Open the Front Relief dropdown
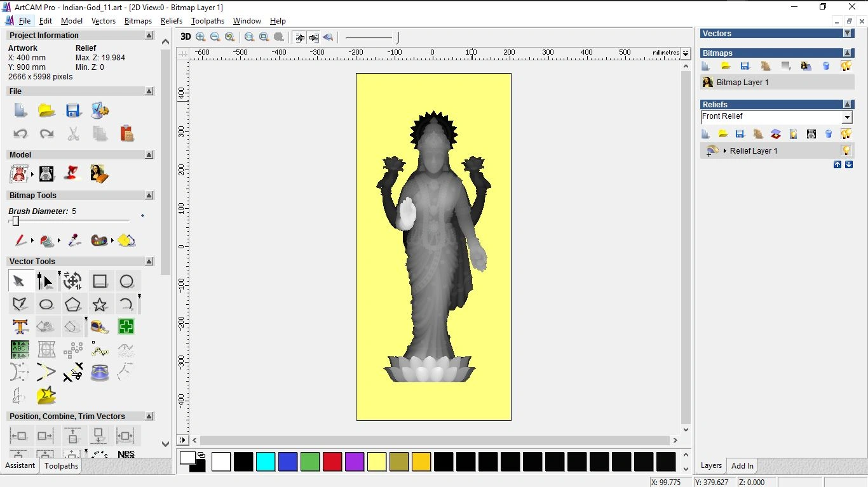 (x=847, y=116)
